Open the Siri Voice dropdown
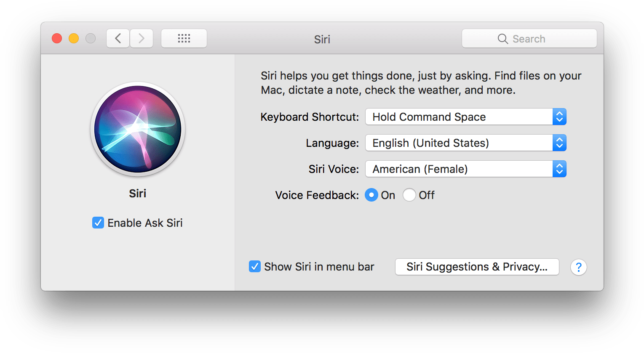 [x=466, y=169]
